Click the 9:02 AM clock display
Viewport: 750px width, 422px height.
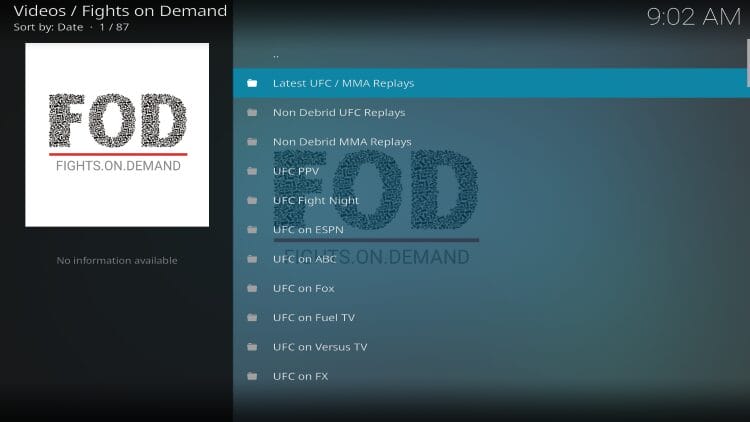point(694,17)
